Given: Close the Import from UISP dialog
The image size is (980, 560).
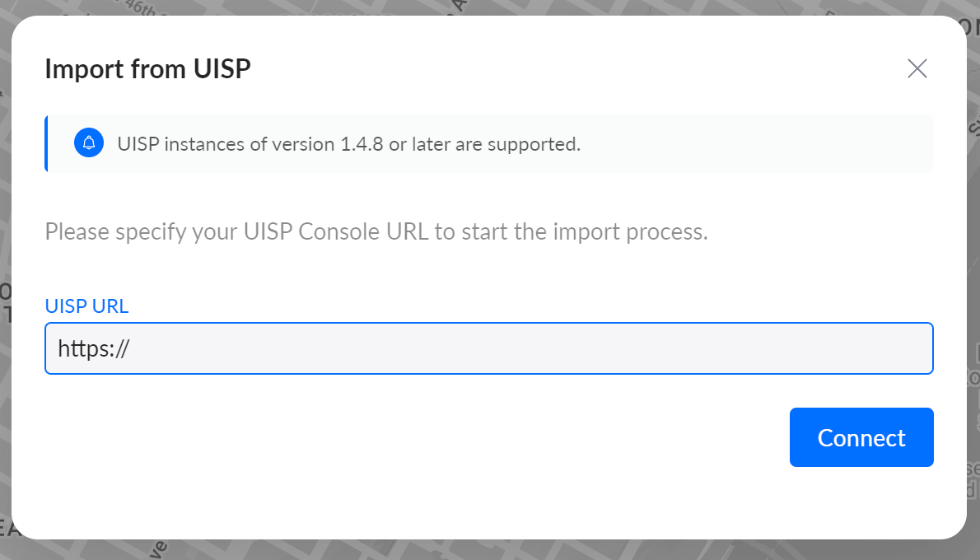Looking at the screenshot, I should pyautogui.click(x=917, y=69).
